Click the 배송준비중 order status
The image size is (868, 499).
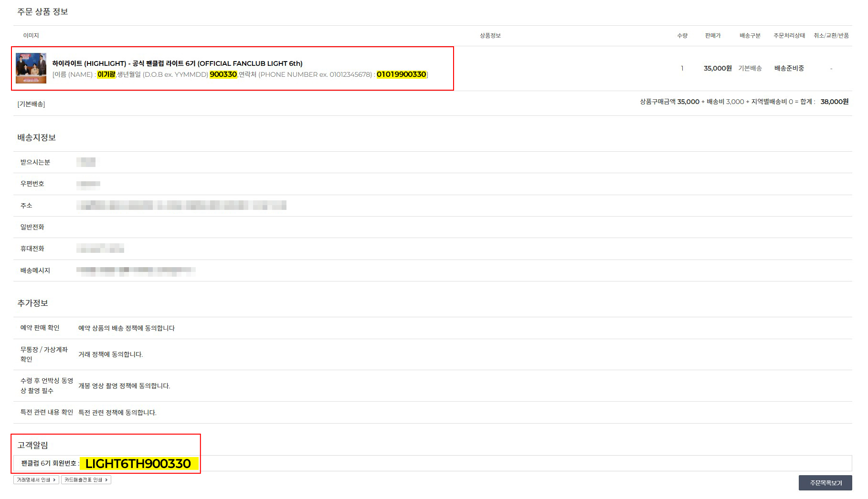789,68
